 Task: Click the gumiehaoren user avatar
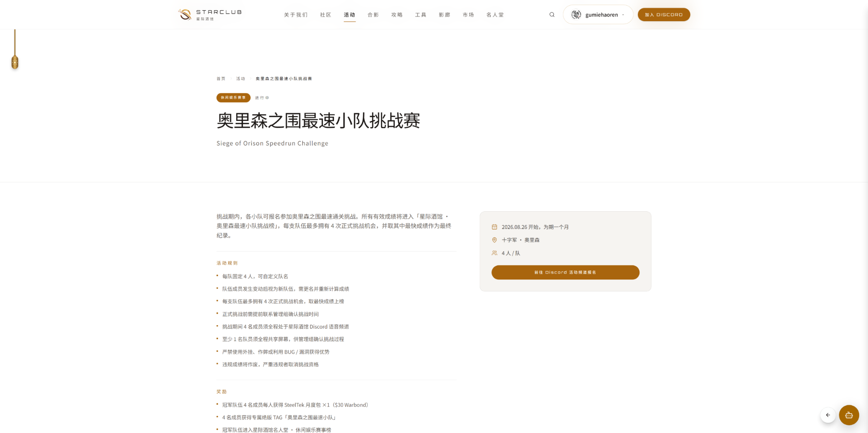(x=576, y=14)
